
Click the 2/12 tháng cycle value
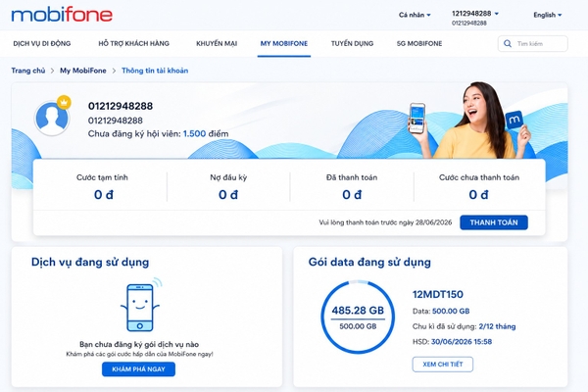point(497,326)
